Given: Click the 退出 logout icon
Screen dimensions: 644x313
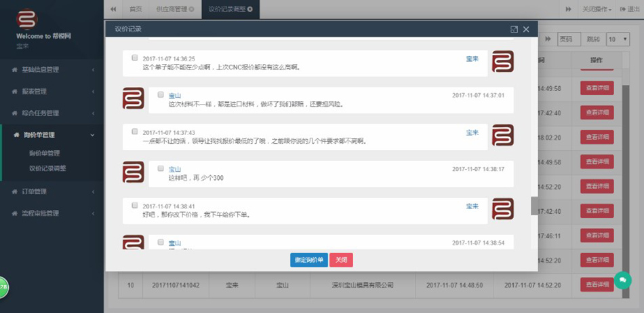Looking at the screenshot, I should coord(622,9).
